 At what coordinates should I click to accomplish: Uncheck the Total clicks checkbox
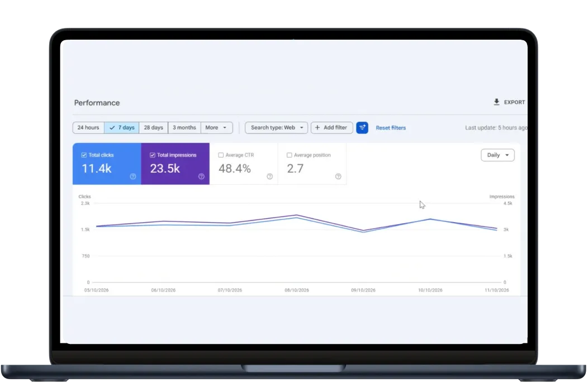pyautogui.click(x=84, y=155)
